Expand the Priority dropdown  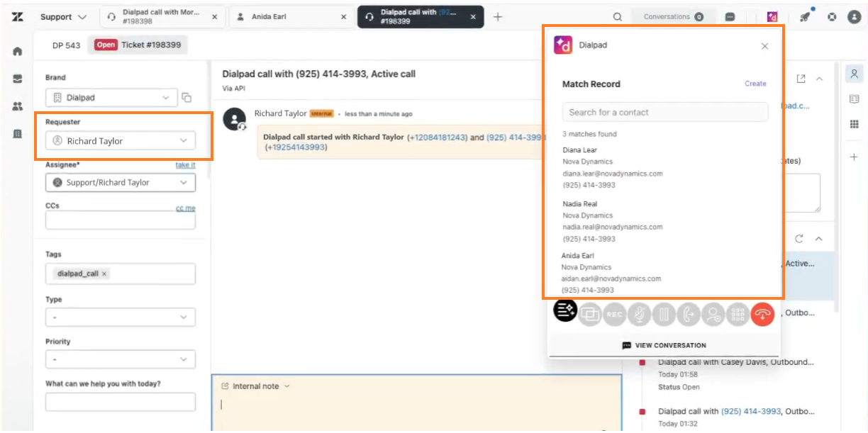[121, 359]
